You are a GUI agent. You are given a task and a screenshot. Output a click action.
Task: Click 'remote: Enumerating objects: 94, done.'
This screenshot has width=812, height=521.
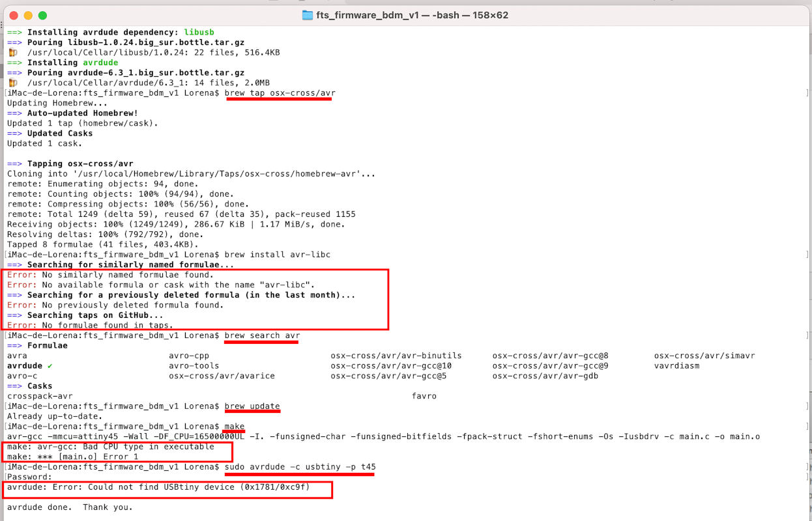(103, 184)
